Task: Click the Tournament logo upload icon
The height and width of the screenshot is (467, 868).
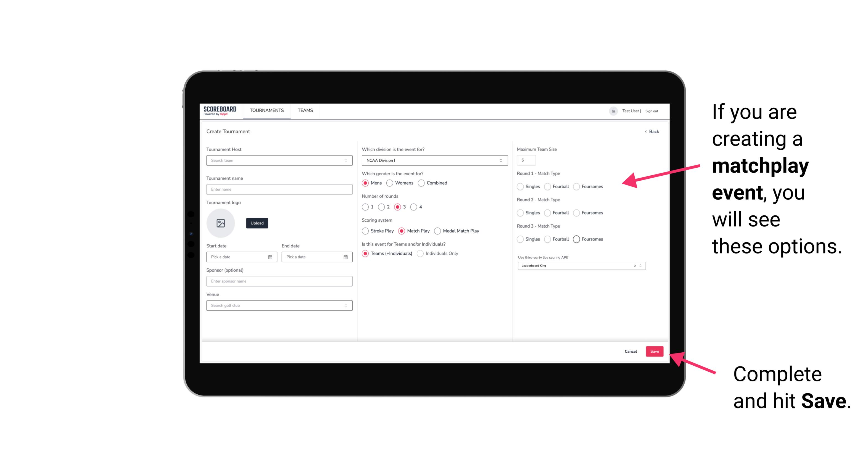Action: 221,223
